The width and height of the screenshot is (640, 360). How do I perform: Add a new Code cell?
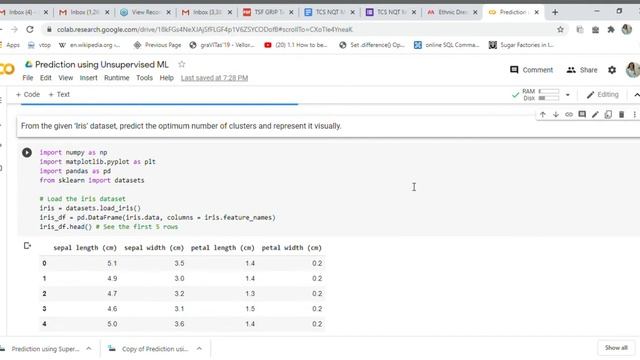tap(28, 94)
